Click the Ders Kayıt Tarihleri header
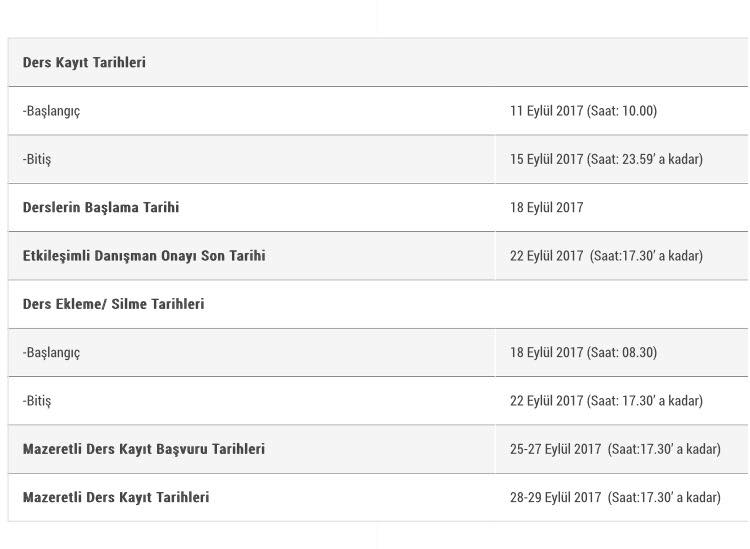750x549 pixels. [84, 62]
